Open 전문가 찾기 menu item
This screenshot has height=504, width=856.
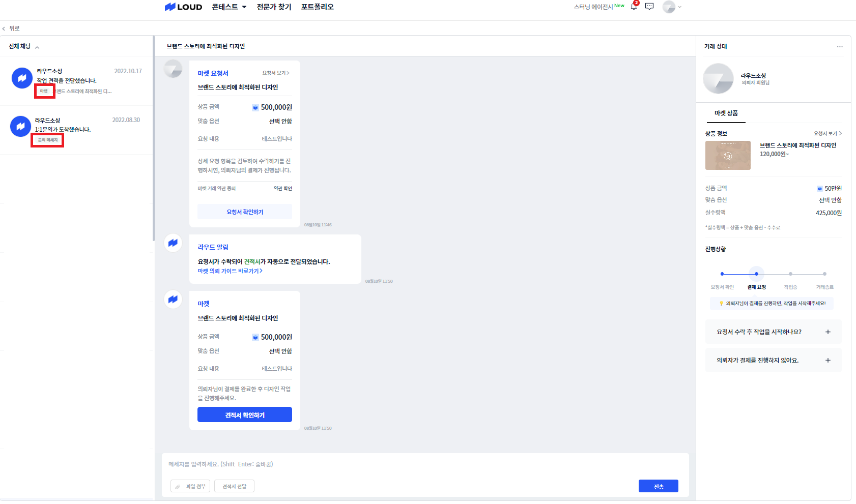click(274, 7)
